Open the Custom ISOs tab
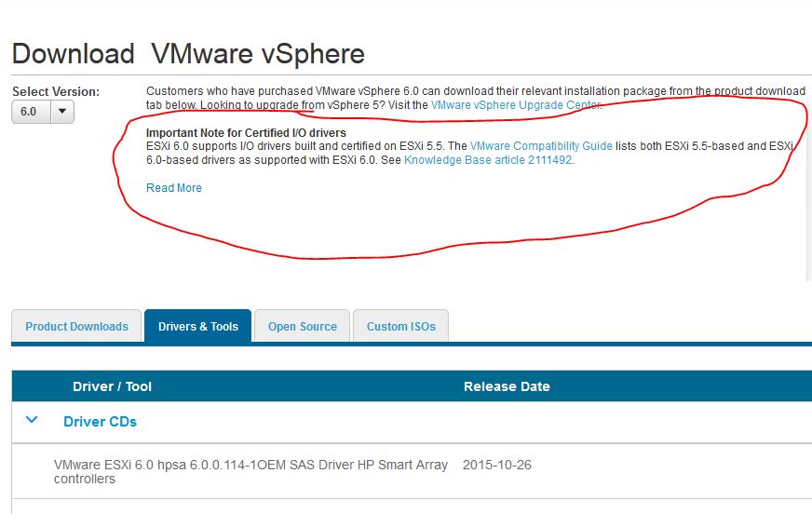The image size is (812, 514). click(x=400, y=327)
